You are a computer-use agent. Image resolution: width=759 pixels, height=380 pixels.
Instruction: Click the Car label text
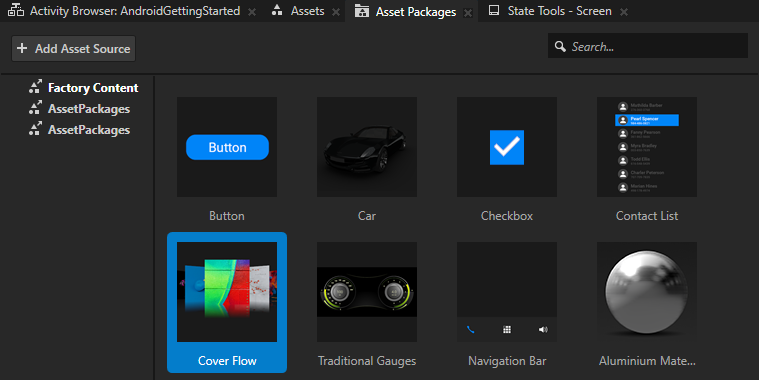click(367, 216)
